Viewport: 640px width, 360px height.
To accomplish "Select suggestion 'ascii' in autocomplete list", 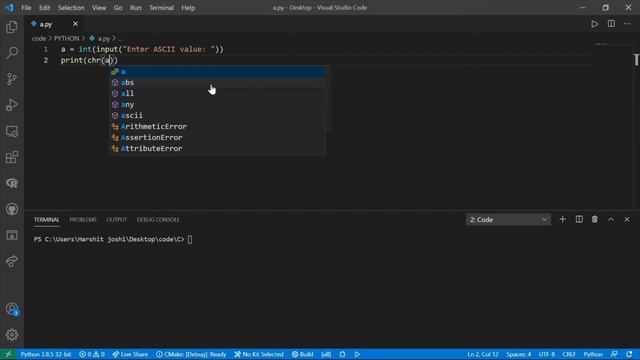I will click(x=217, y=116).
